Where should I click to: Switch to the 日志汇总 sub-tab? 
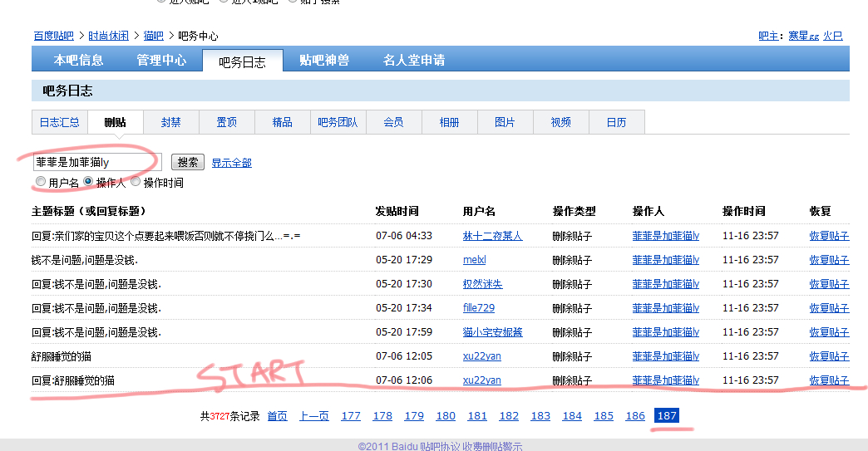[60, 122]
